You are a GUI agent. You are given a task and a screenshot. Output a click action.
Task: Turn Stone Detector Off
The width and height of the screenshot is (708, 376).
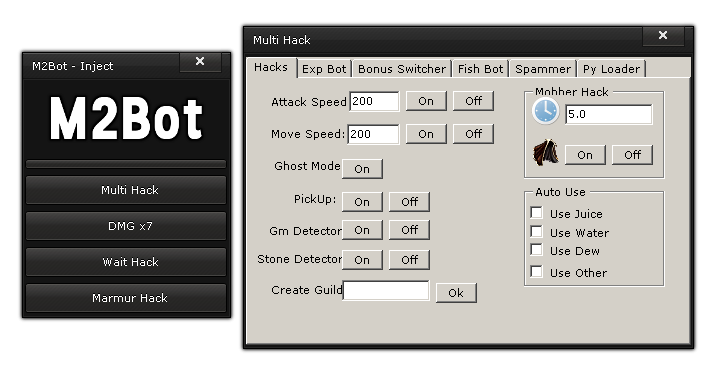point(410,260)
